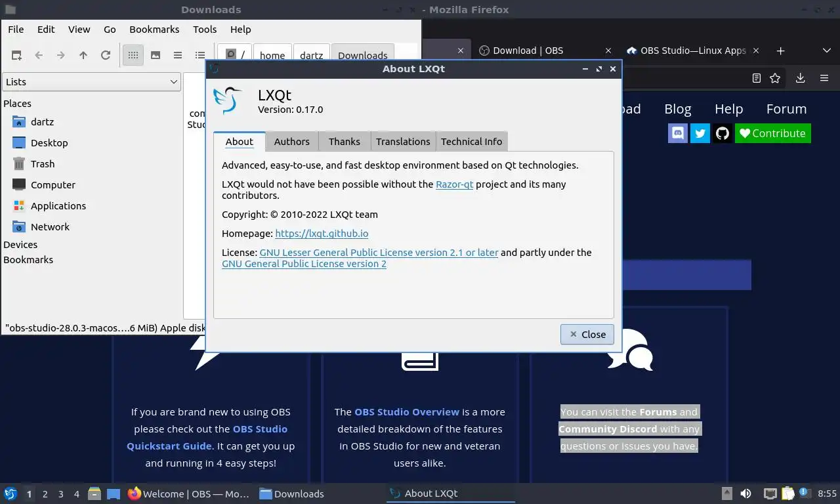
Task: Open the lxqt.github.io homepage link
Action: point(322,234)
